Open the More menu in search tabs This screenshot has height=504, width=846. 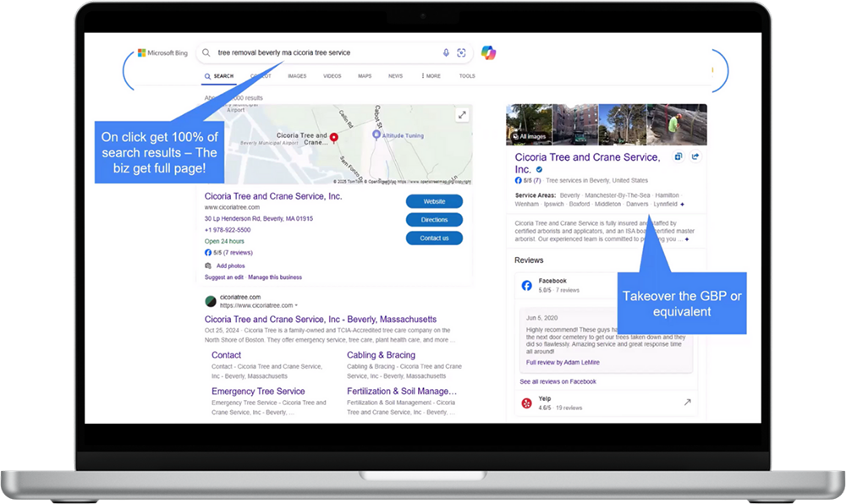[431, 76]
